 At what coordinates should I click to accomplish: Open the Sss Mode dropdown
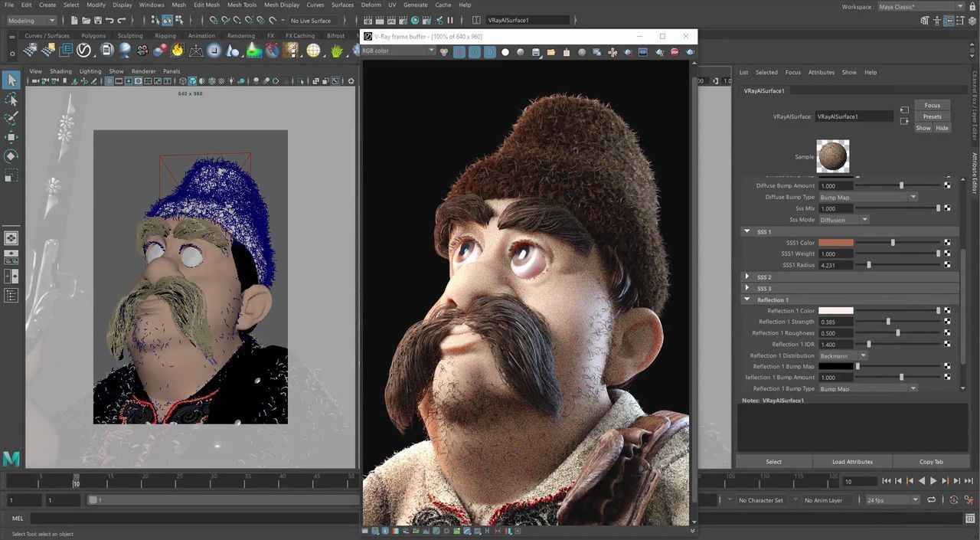click(843, 220)
